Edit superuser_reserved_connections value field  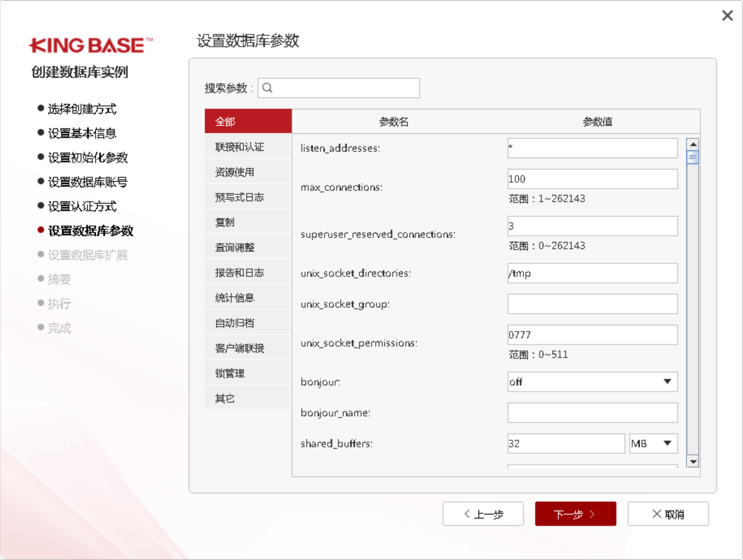(x=593, y=226)
